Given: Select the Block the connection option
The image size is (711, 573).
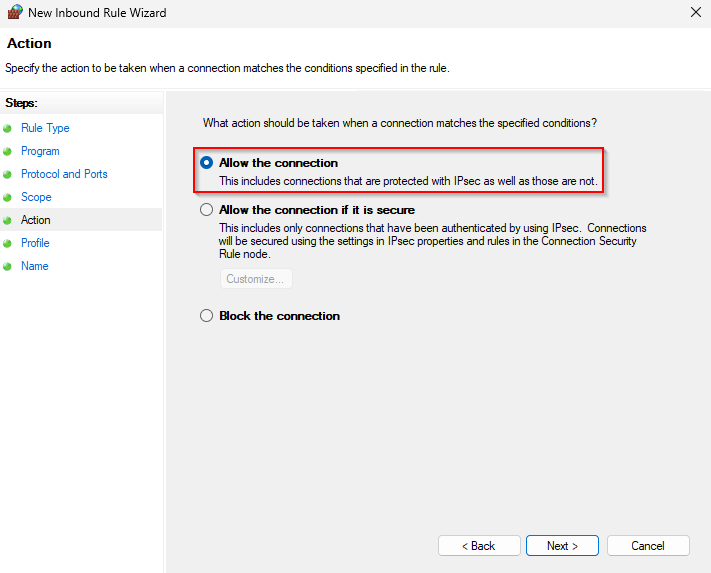Looking at the screenshot, I should (207, 316).
